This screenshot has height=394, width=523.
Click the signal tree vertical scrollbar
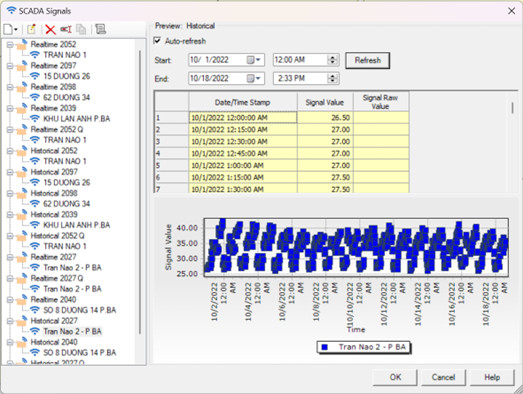click(140, 192)
